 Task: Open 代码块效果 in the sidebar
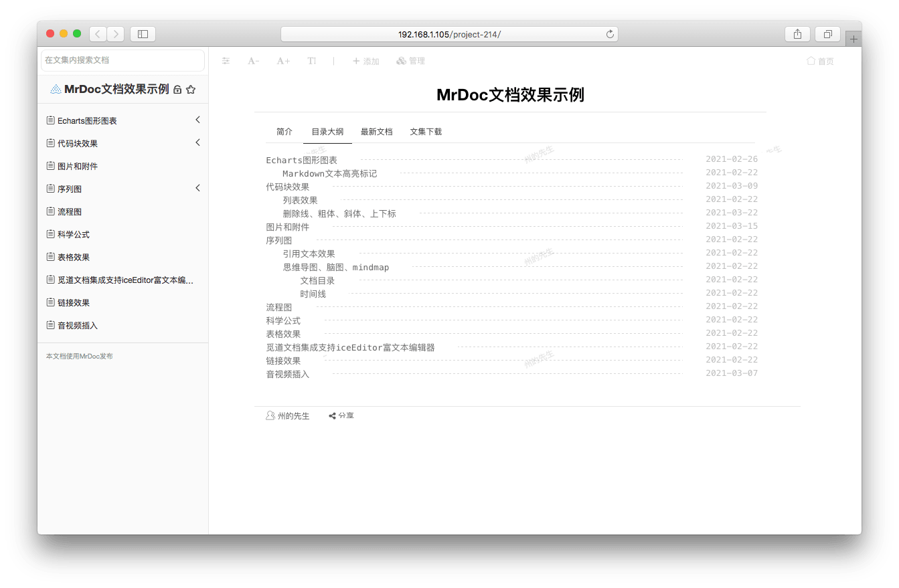coord(78,144)
